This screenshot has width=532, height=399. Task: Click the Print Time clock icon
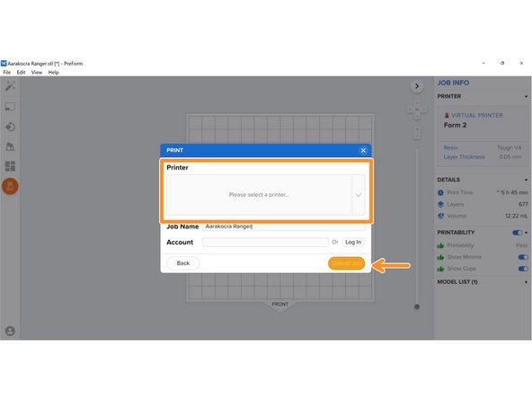pyautogui.click(x=440, y=192)
